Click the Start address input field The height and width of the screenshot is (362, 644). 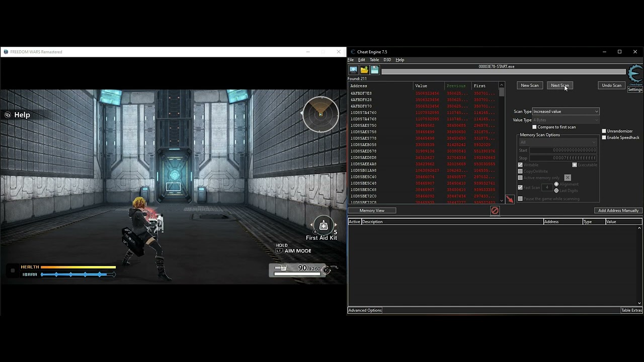coord(563,150)
